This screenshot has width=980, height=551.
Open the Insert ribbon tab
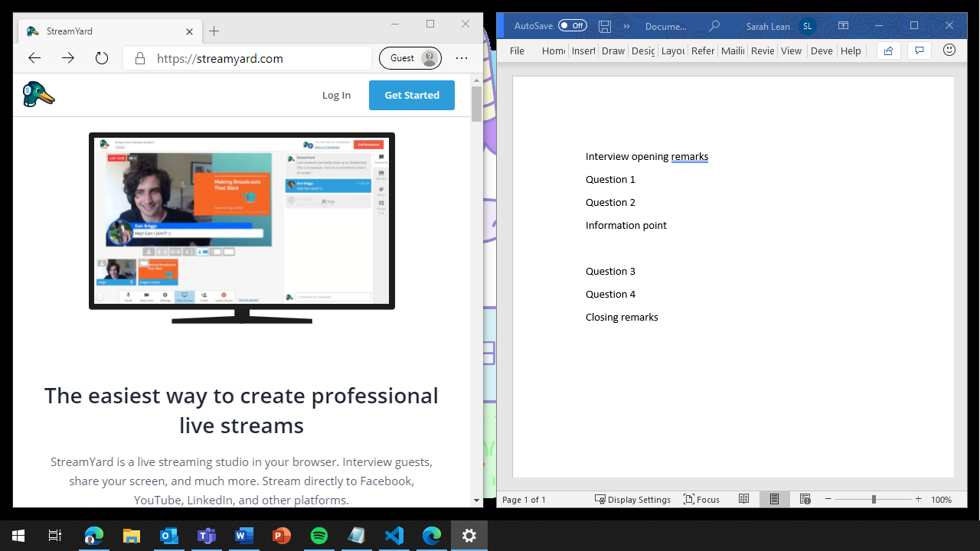click(583, 51)
